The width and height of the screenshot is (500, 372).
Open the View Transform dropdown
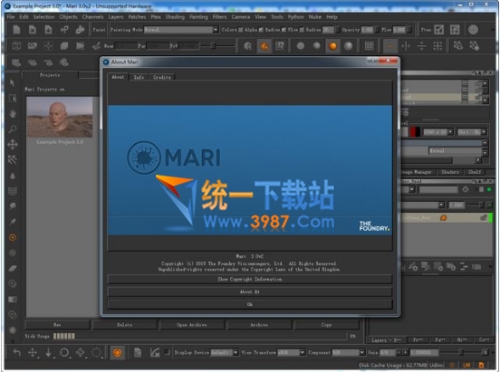click(291, 352)
